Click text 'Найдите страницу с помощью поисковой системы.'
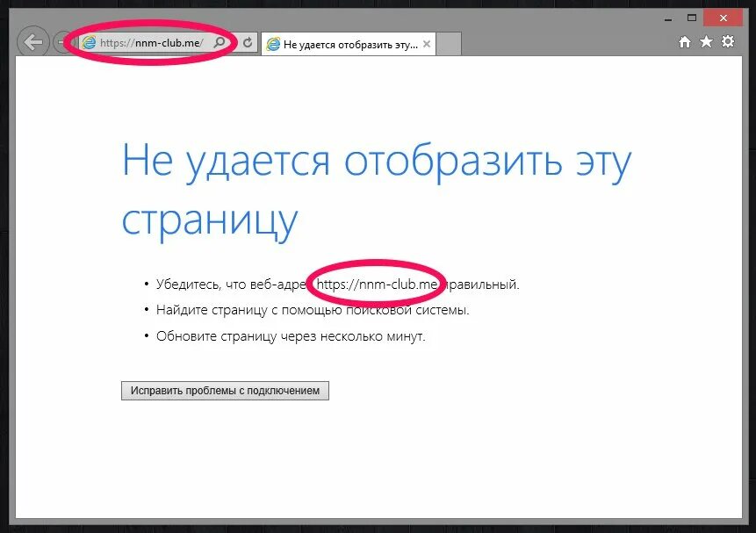This screenshot has width=756, height=533. coord(313,310)
